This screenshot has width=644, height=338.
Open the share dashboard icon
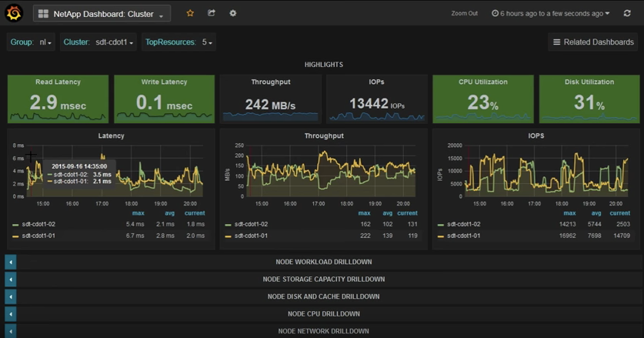tap(212, 13)
